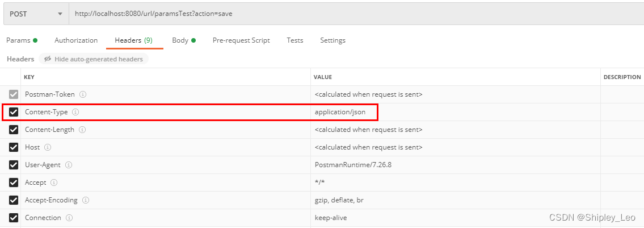The width and height of the screenshot is (644, 228).
Task: Click the Host key text
Action: pos(32,147)
